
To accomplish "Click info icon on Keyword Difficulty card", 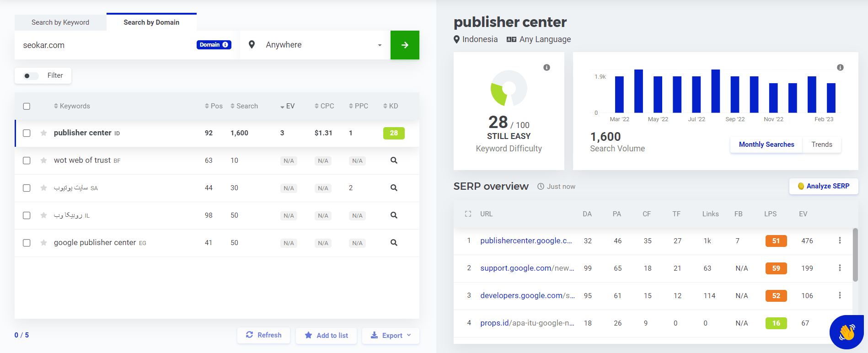I will pos(547,68).
